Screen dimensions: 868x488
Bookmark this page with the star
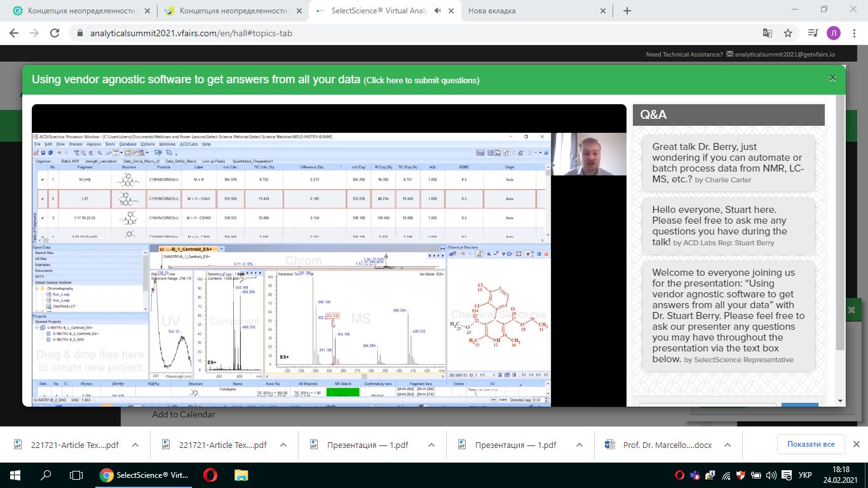[x=788, y=33]
